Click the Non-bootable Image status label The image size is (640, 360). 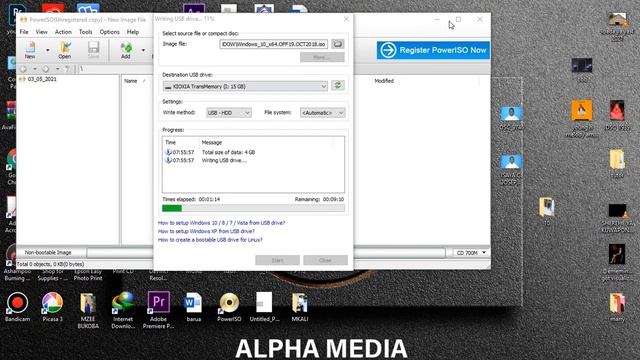pos(48,253)
